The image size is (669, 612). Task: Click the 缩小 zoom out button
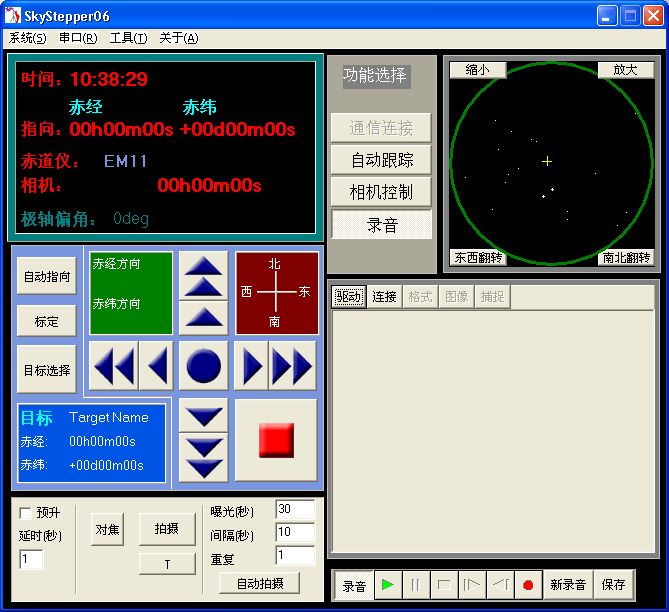(x=478, y=70)
